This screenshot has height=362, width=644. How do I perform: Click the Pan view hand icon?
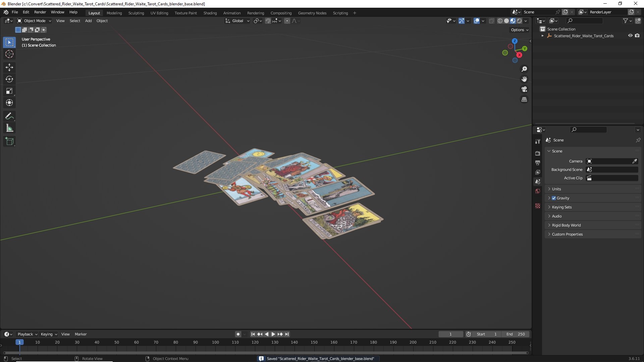click(x=524, y=79)
